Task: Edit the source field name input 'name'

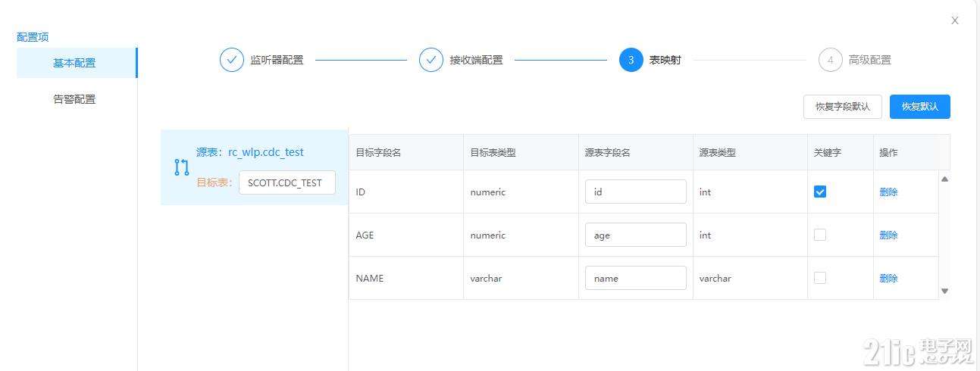Action: coord(636,278)
